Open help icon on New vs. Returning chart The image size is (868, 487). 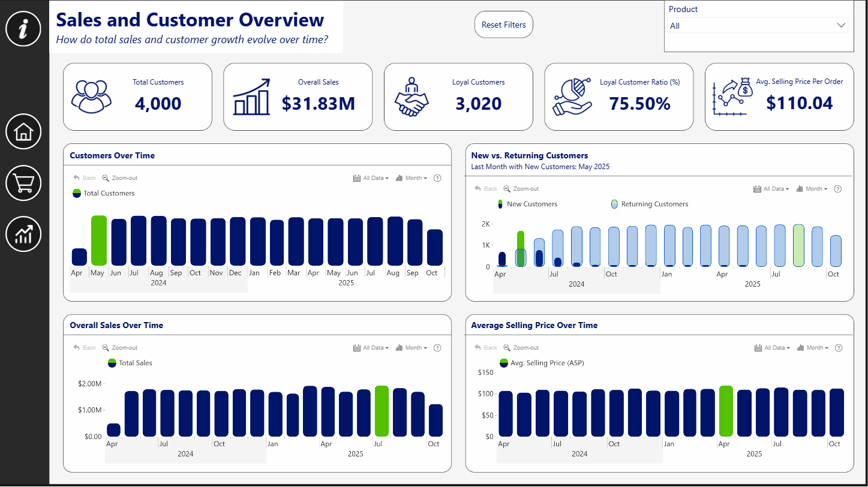pos(838,189)
